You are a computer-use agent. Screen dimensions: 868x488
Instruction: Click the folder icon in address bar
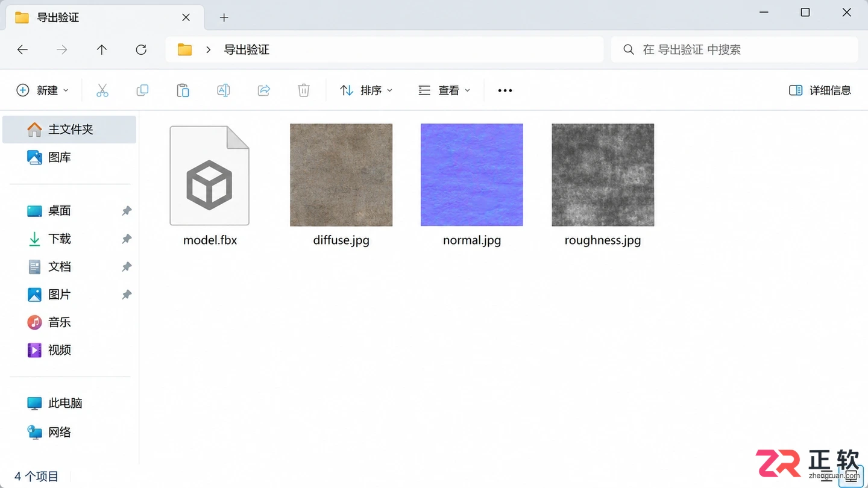coord(184,50)
